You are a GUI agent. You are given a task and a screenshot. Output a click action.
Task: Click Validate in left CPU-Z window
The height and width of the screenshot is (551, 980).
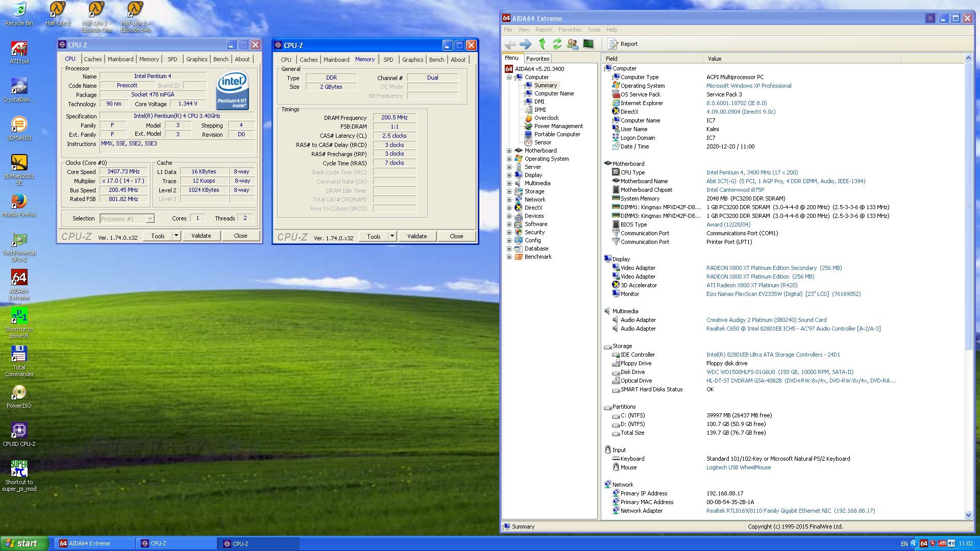[201, 236]
